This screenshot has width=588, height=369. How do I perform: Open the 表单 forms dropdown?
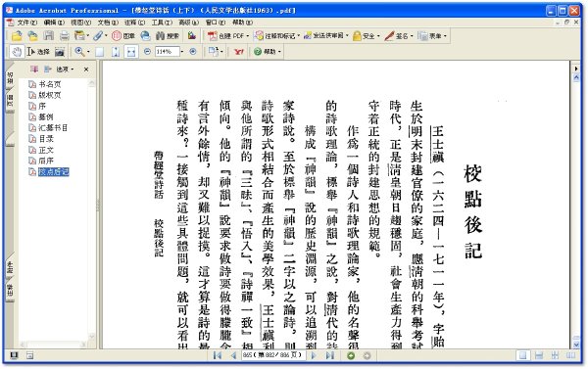tap(432, 36)
